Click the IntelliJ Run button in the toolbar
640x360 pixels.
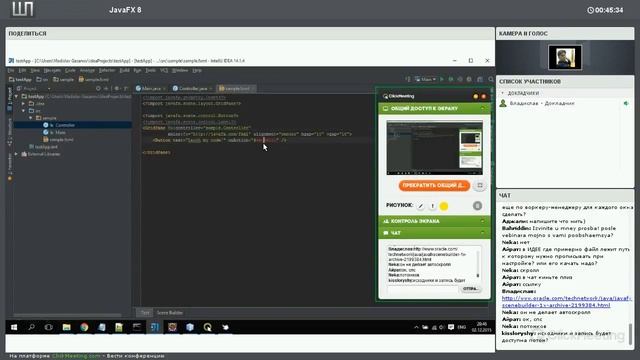pos(442,79)
